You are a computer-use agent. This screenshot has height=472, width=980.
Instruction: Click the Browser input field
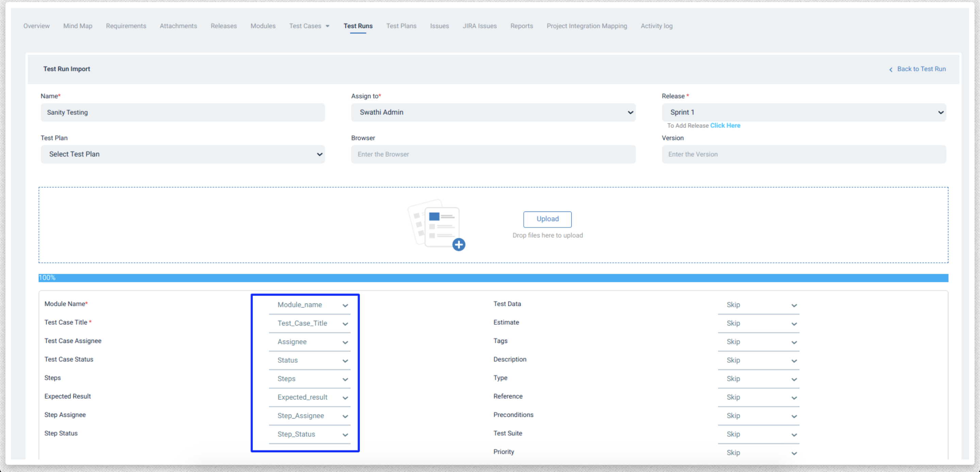click(493, 154)
